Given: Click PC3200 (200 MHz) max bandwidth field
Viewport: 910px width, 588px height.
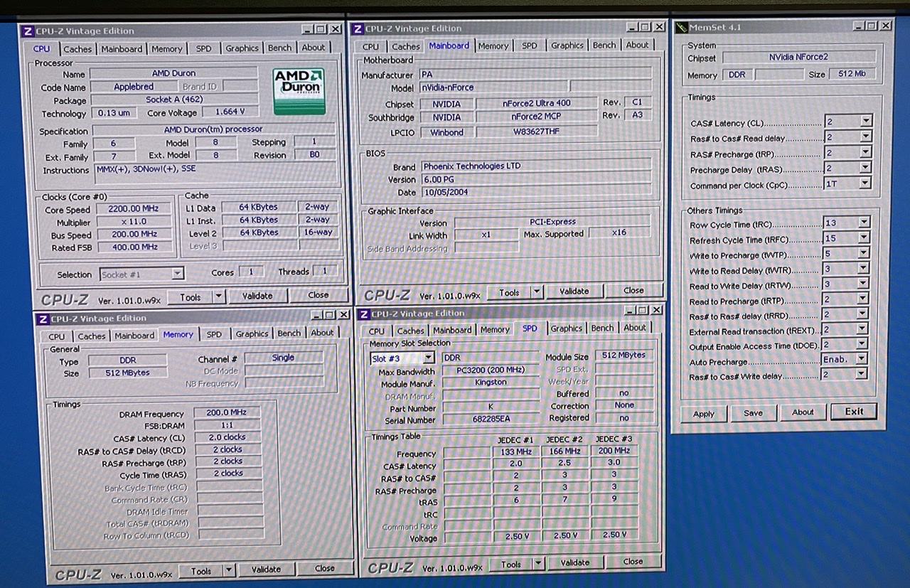Looking at the screenshot, I should coord(491,370).
